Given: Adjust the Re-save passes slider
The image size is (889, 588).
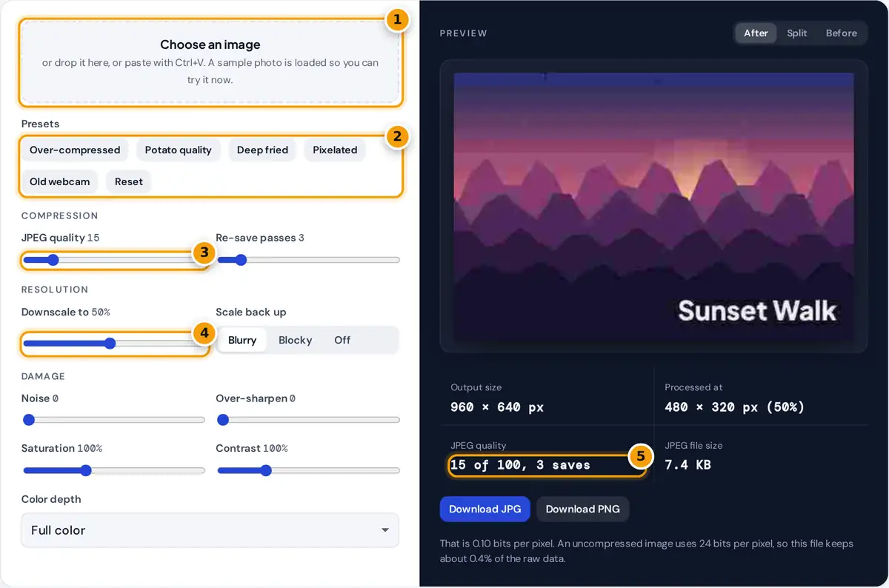Looking at the screenshot, I should click(308, 260).
